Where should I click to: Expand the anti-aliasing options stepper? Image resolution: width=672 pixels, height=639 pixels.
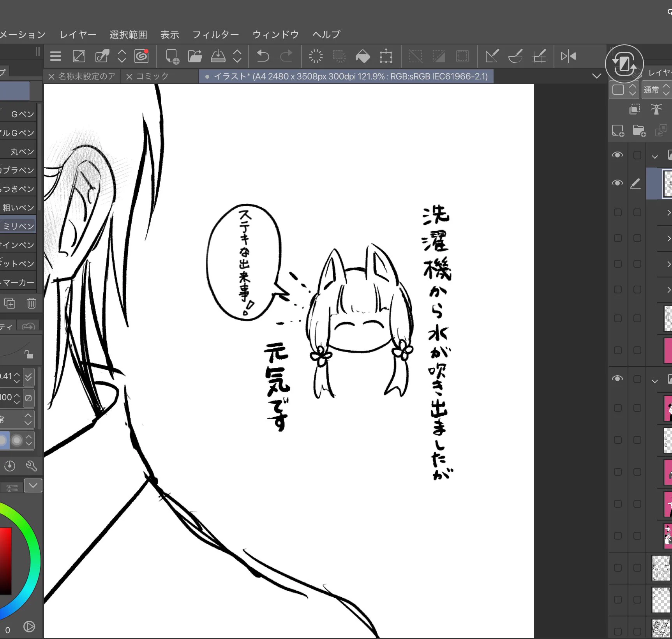pos(29,440)
